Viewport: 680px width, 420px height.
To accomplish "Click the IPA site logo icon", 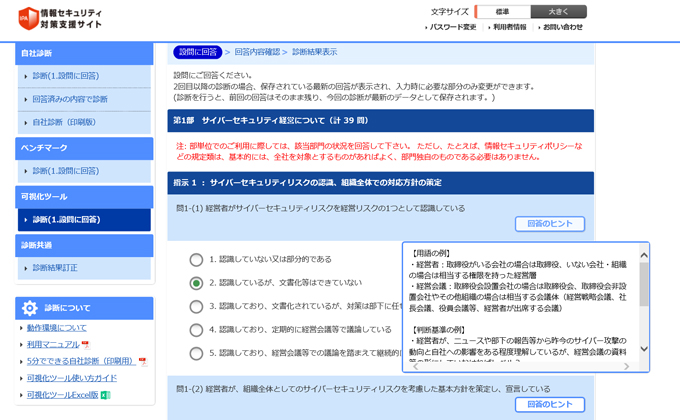I will coord(26,18).
